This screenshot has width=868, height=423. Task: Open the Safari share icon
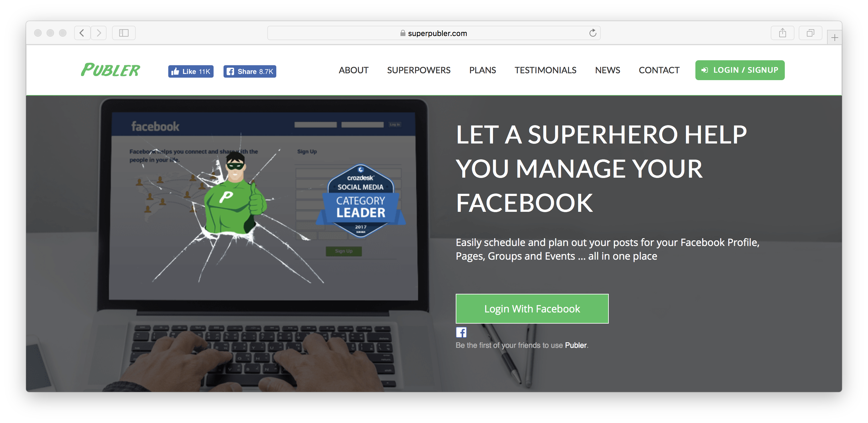[x=782, y=33]
